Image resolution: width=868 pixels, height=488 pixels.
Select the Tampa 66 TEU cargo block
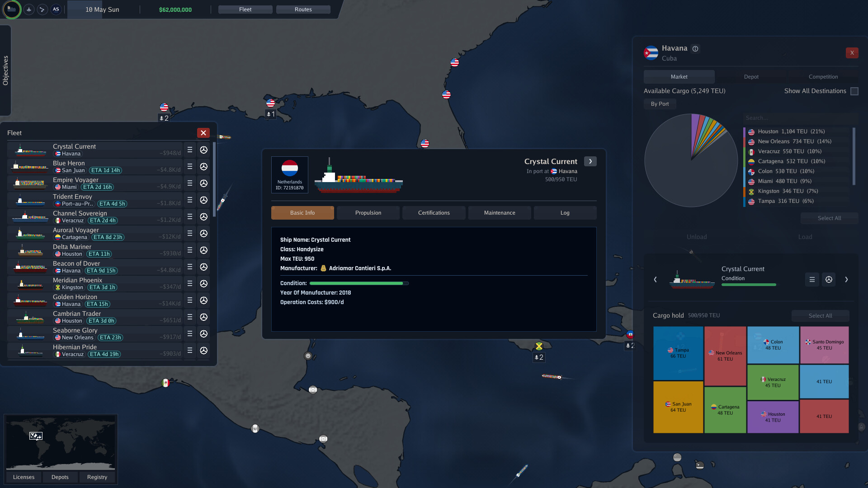click(678, 353)
